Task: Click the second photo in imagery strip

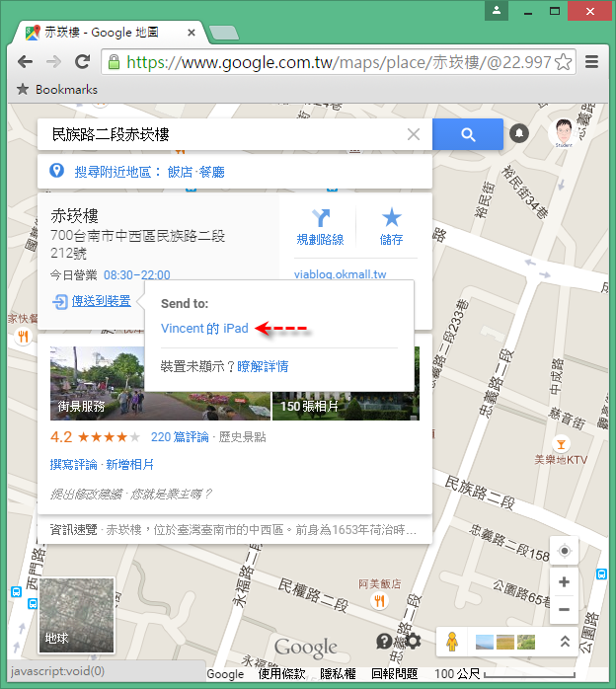Action: [505, 642]
